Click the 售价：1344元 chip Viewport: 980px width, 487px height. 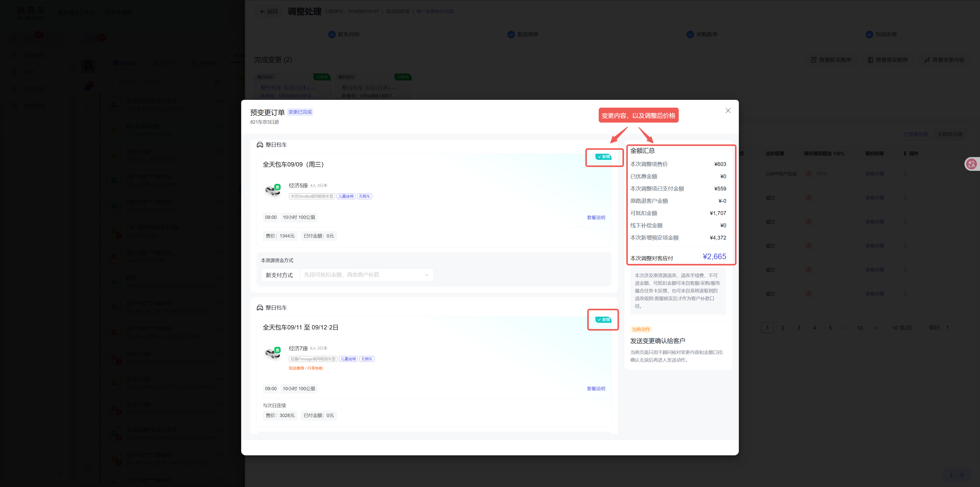click(x=280, y=236)
